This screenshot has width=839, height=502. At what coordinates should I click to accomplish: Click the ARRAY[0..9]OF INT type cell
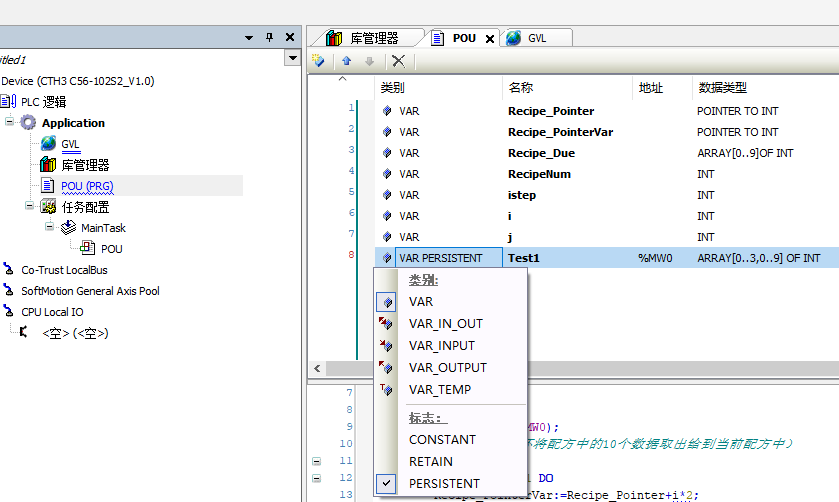[x=745, y=153]
